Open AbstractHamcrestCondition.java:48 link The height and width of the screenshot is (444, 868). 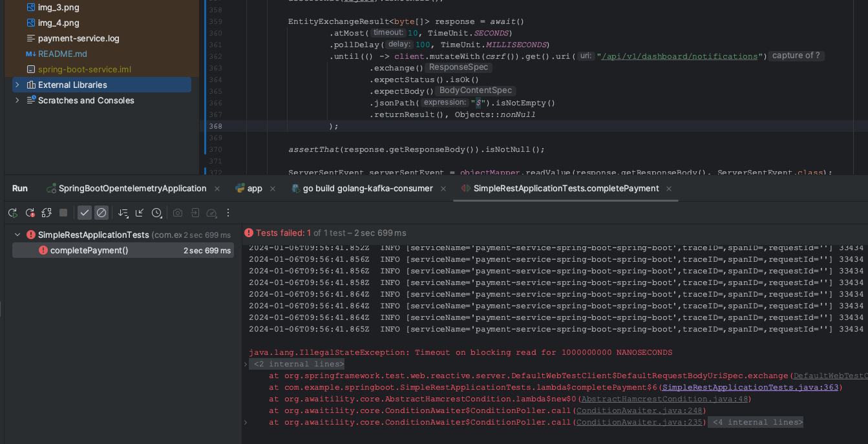[664, 399]
